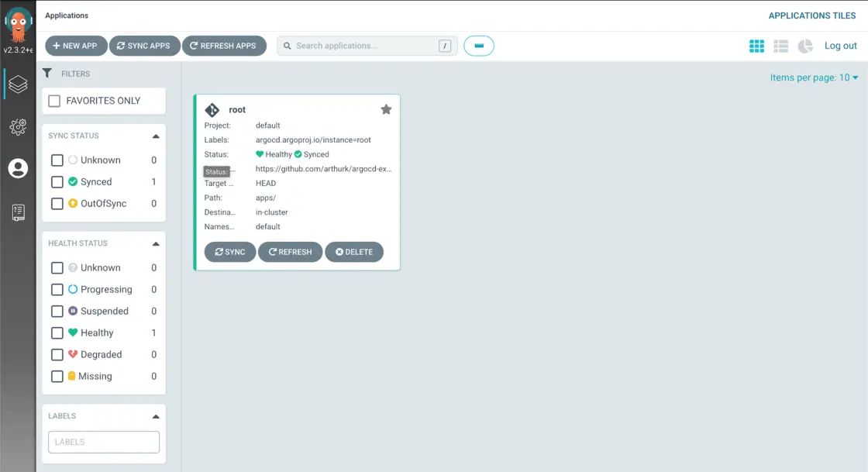868x472 pixels.
Task: Collapse the Labels filter section
Action: coord(156,416)
